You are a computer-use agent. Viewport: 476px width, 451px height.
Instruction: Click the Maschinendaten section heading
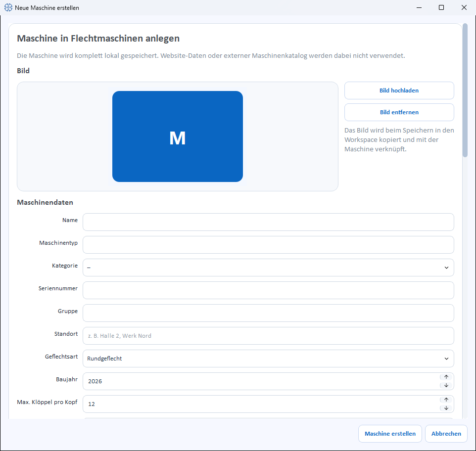(45, 202)
